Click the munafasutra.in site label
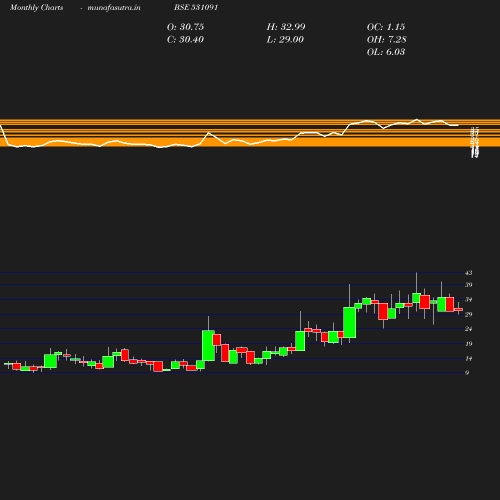 coord(114,7)
